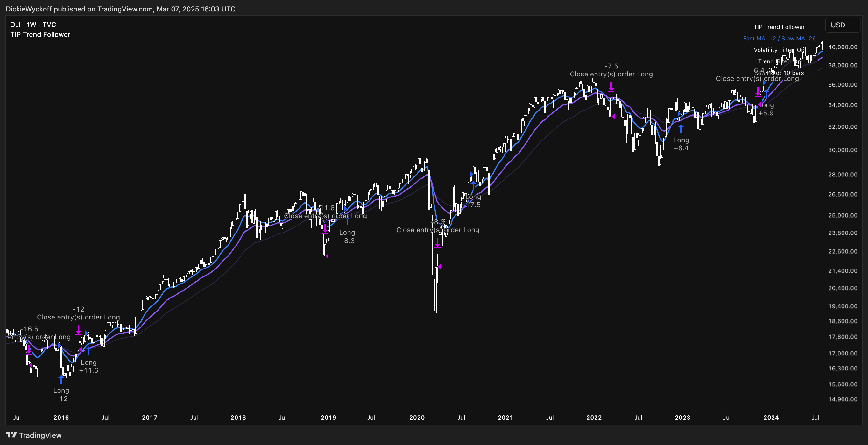The height and width of the screenshot is (445, 868).
Task: Click the 25,000.00 price axis label
Action: pos(843,215)
